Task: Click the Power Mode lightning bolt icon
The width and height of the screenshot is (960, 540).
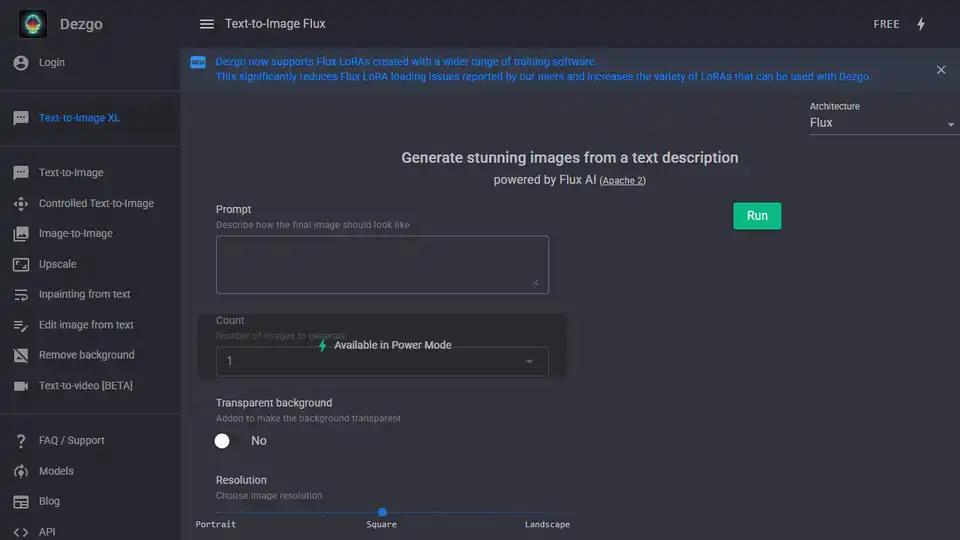Action: click(x=921, y=24)
